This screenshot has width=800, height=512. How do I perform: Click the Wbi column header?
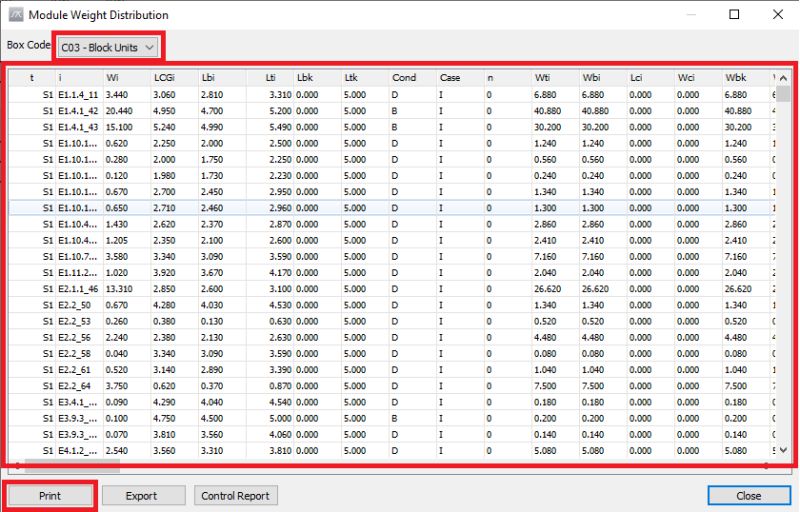pyautogui.click(x=603, y=78)
